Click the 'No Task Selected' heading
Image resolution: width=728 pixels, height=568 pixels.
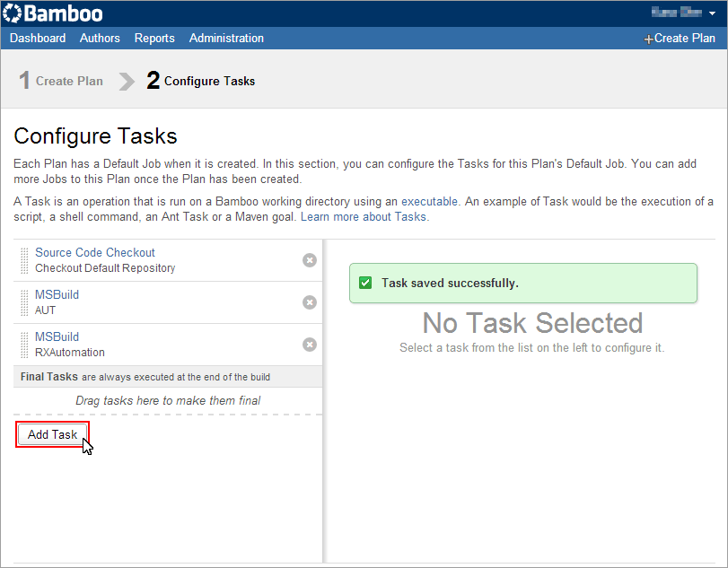click(x=532, y=323)
